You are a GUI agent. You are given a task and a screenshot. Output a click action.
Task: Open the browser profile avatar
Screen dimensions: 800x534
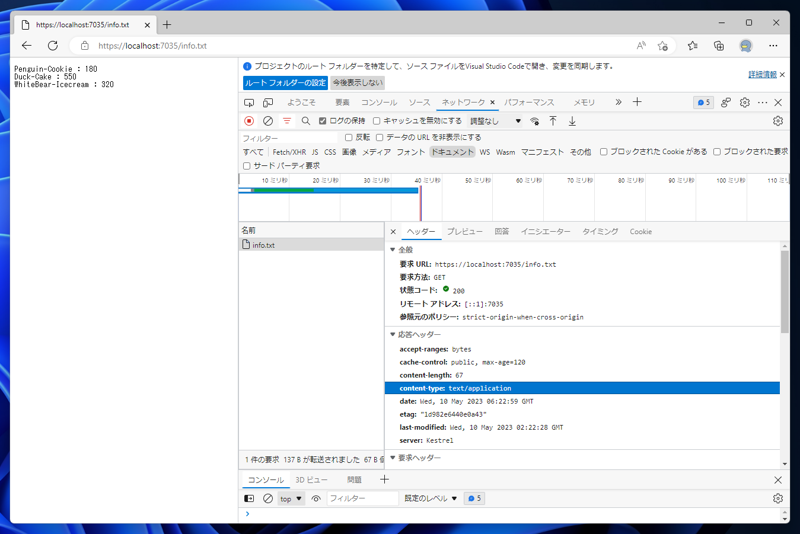pos(746,45)
